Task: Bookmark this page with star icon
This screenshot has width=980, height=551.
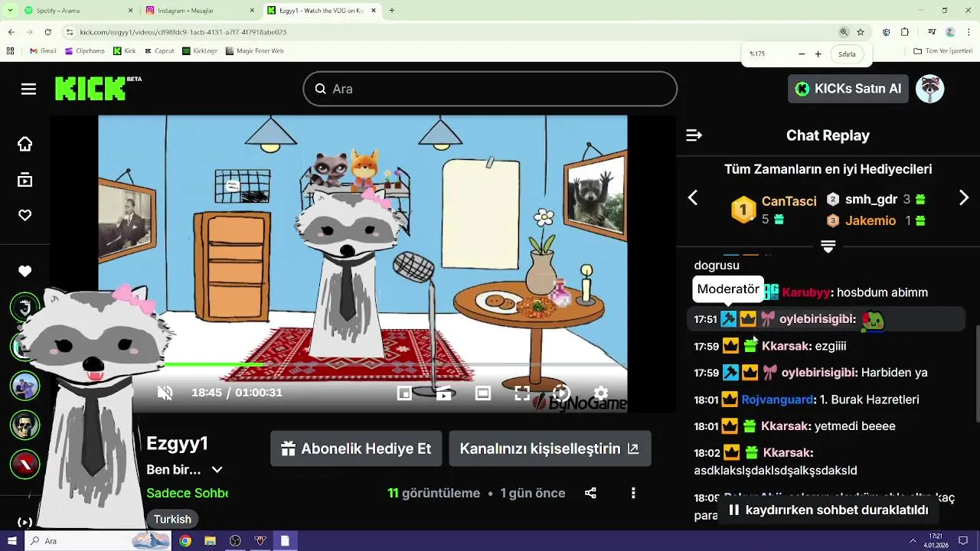Action: [861, 32]
